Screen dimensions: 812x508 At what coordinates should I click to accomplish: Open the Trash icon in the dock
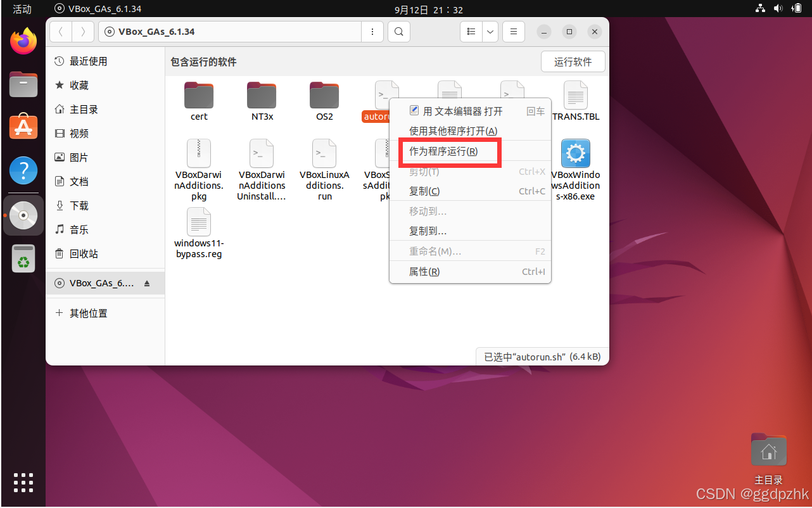23,258
